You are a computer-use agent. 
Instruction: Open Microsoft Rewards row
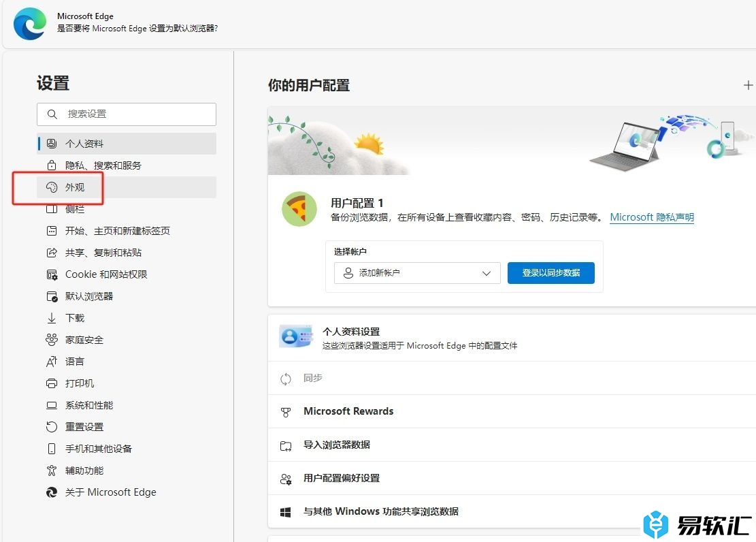tap(512, 412)
